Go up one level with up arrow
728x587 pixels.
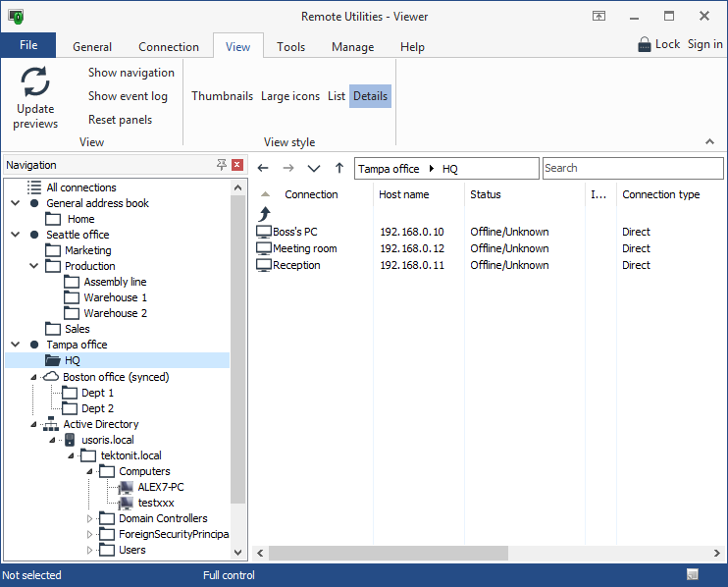[339, 168]
